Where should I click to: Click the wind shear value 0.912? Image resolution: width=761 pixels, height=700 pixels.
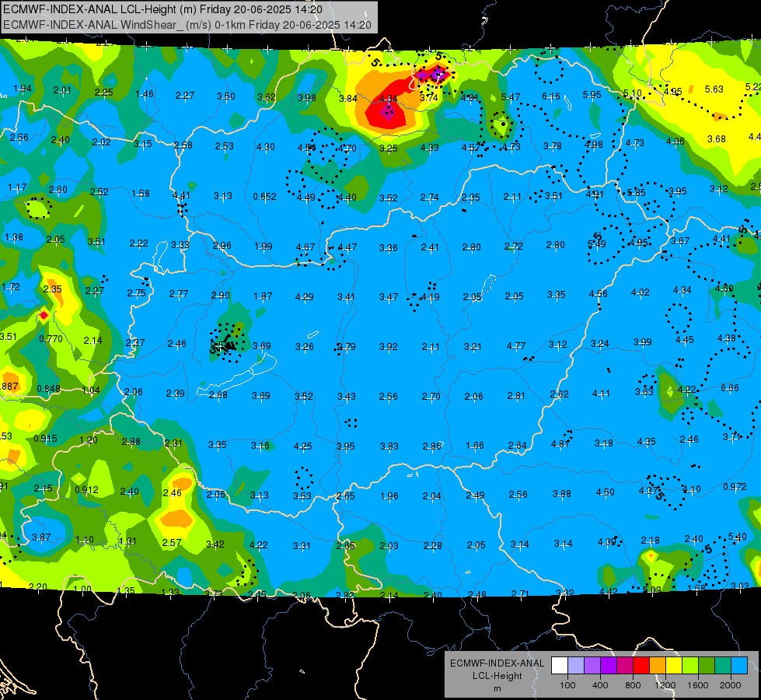coord(86,490)
